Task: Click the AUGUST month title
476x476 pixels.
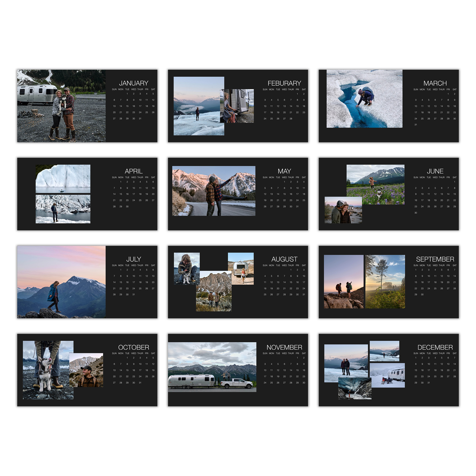Action: [284, 259]
